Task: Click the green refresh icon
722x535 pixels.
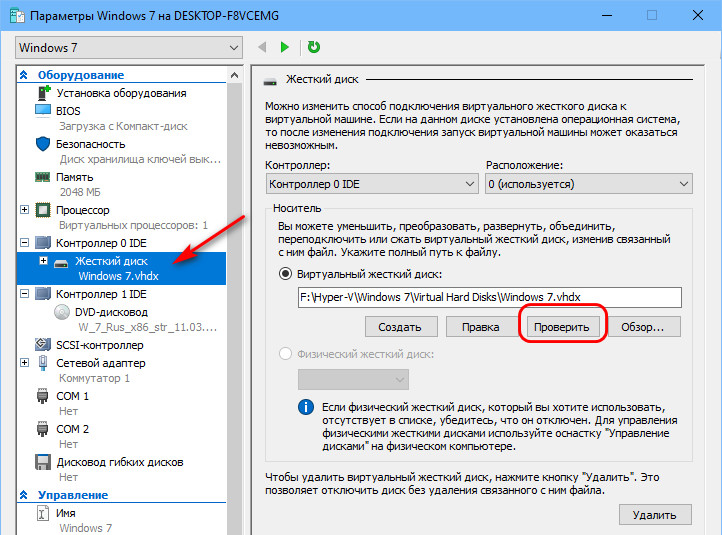Action: click(314, 47)
